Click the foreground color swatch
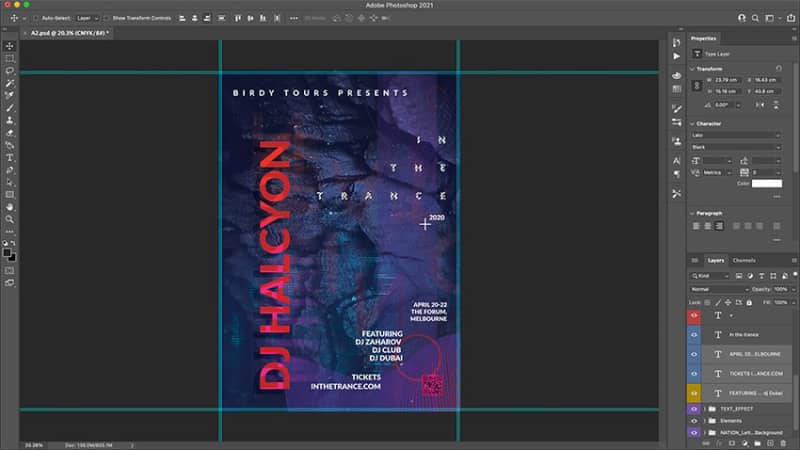The height and width of the screenshot is (450, 800). (7, 253)
